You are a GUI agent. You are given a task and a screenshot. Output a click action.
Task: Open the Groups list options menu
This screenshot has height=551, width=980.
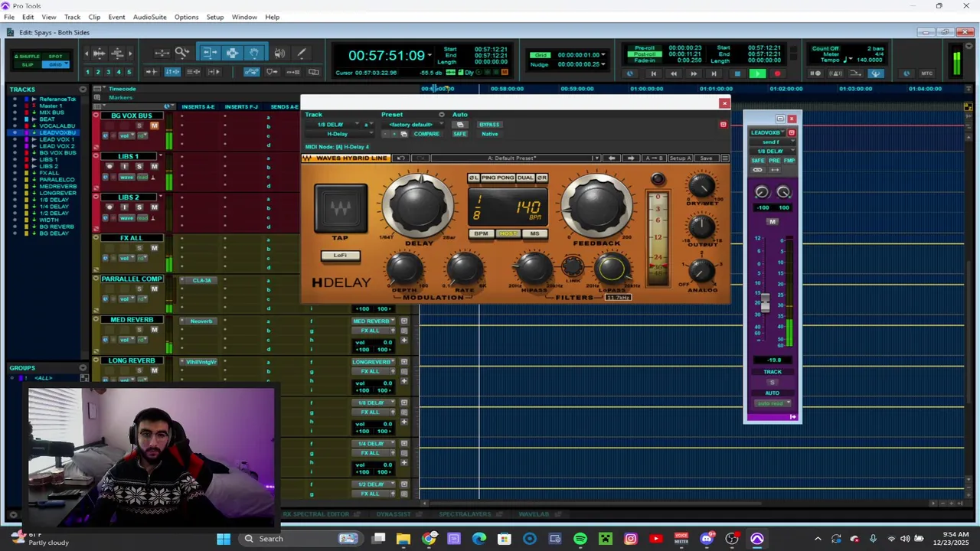83,368
